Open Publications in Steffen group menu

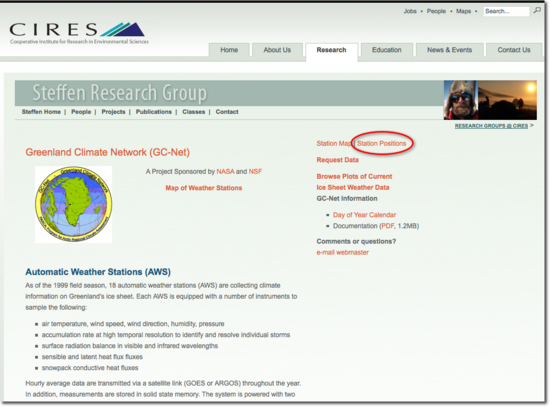point(154,112)
